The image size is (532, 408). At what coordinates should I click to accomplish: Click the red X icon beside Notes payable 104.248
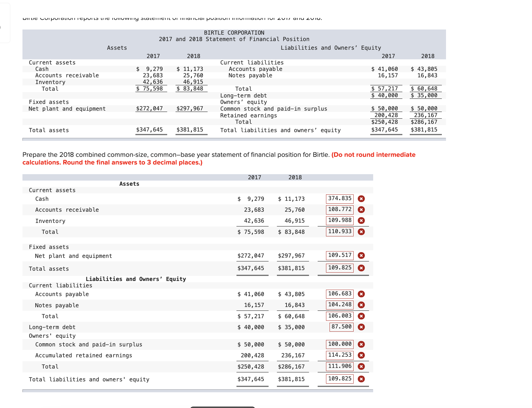point(361,305)
